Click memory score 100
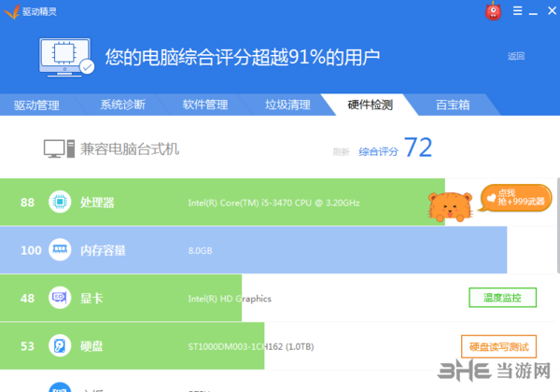This screenshot has height=392, width=560. click(31, 250)
